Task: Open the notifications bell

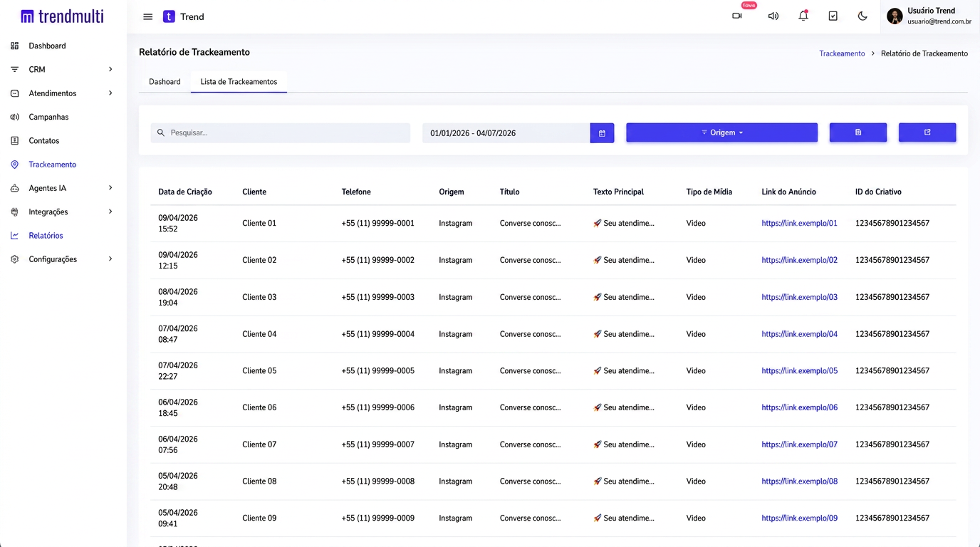Action: [803, 16]
